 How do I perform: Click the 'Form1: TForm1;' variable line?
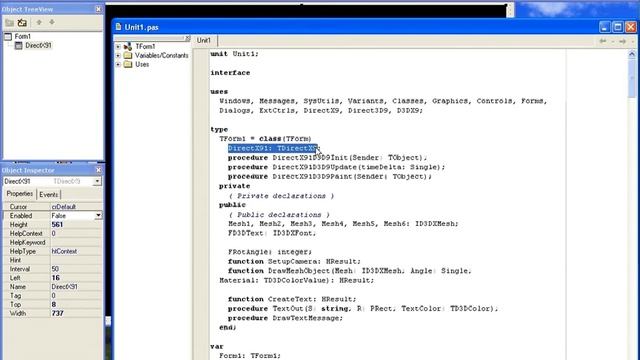point(250,356)
